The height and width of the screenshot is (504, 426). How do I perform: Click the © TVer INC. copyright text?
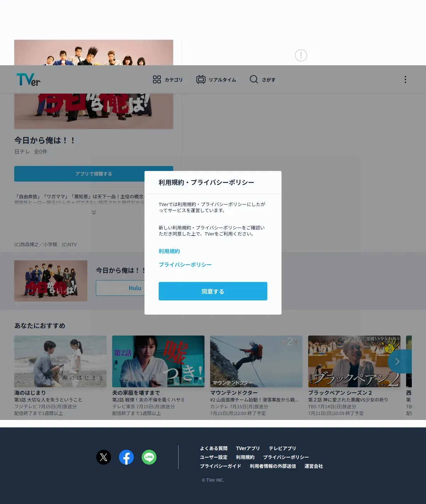(213, 480)
